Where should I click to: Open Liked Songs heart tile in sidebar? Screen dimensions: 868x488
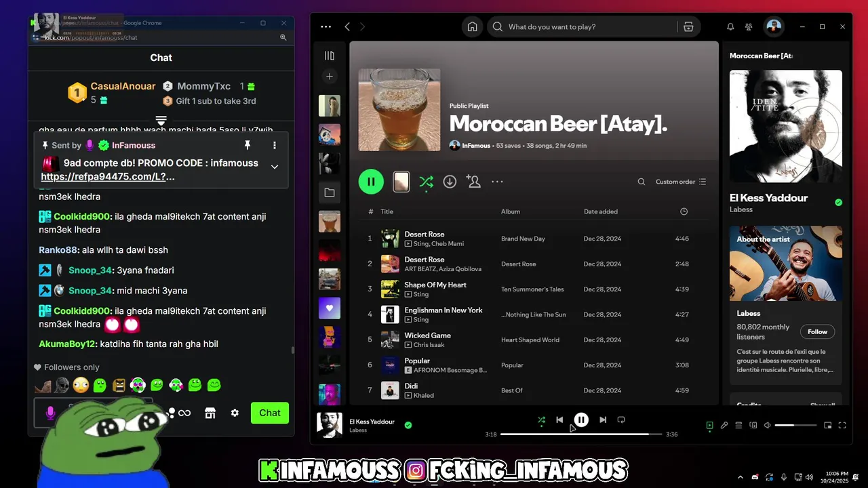(x=330, y=308)
